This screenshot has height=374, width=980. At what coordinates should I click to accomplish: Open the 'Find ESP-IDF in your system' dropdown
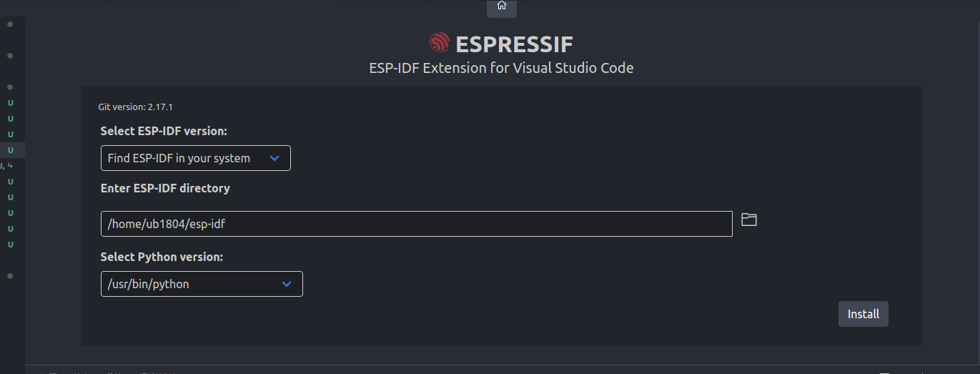196,158
